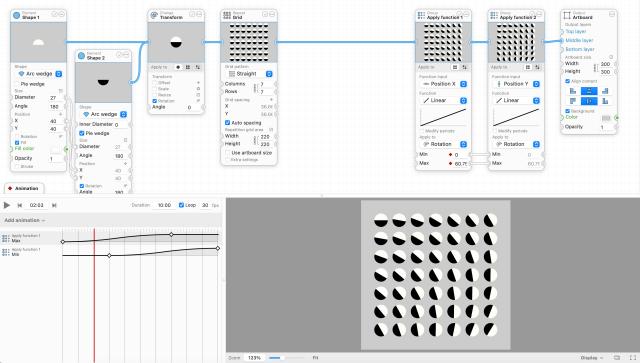Click the Middle layer output link
This screenshot has width=640, height=363.
pos(579,40)
